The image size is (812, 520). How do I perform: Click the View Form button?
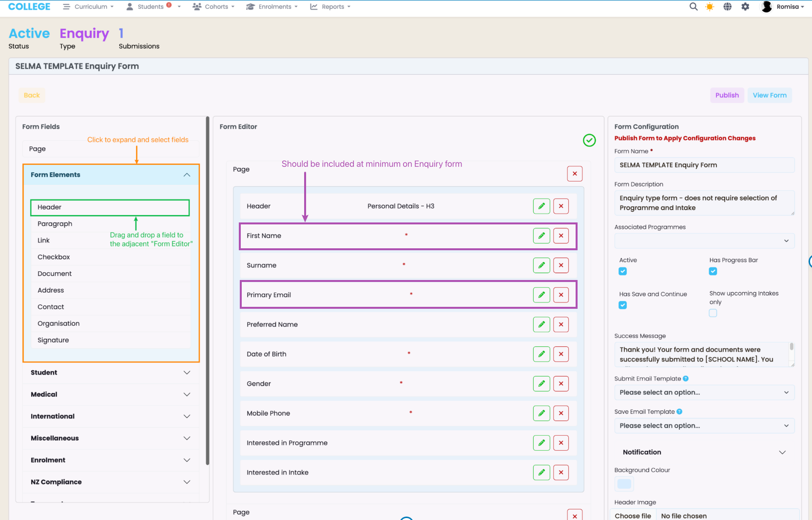pos(769,95)
